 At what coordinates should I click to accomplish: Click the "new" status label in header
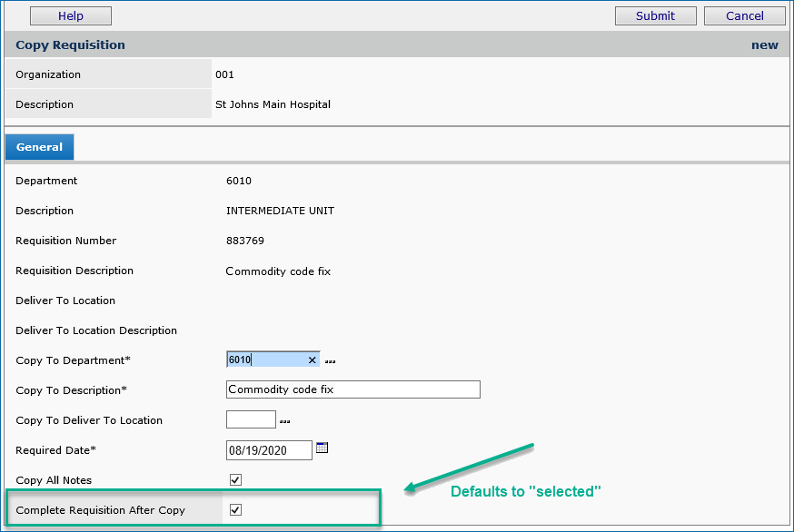(x=764, y=45)
